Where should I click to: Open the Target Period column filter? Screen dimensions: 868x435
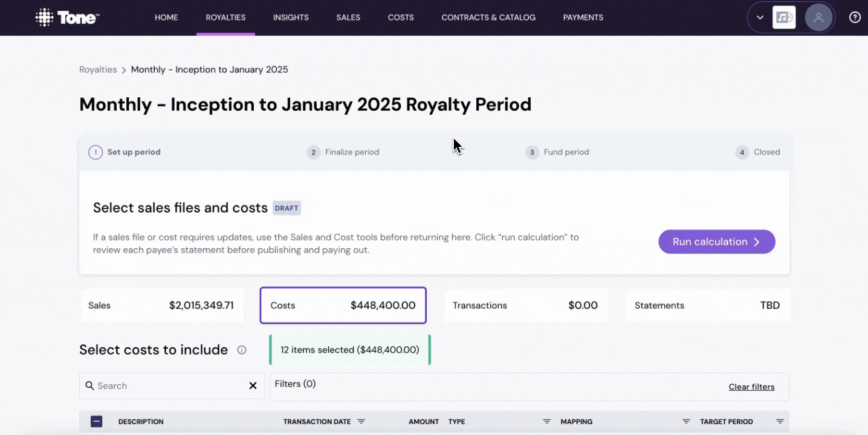click(x=780, y=422)
